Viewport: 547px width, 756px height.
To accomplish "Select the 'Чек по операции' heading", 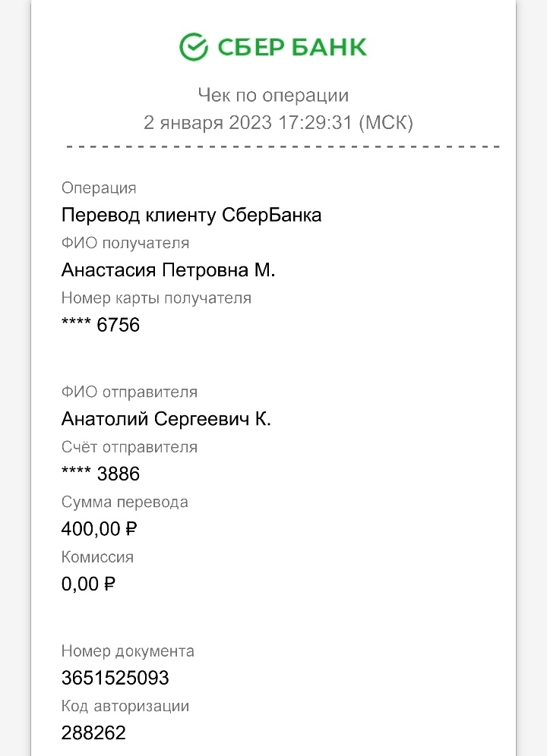I will (x=273, y=96).
